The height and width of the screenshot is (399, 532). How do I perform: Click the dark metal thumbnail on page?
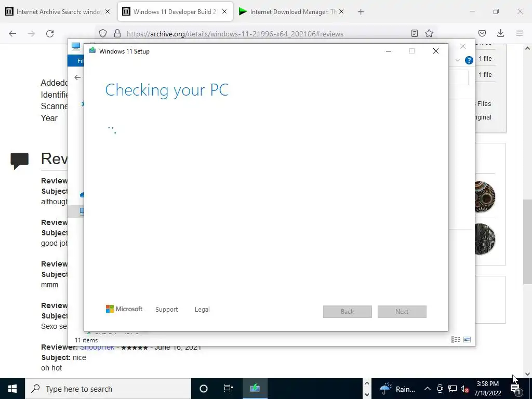pyautogui.click(x=485, y=239)
